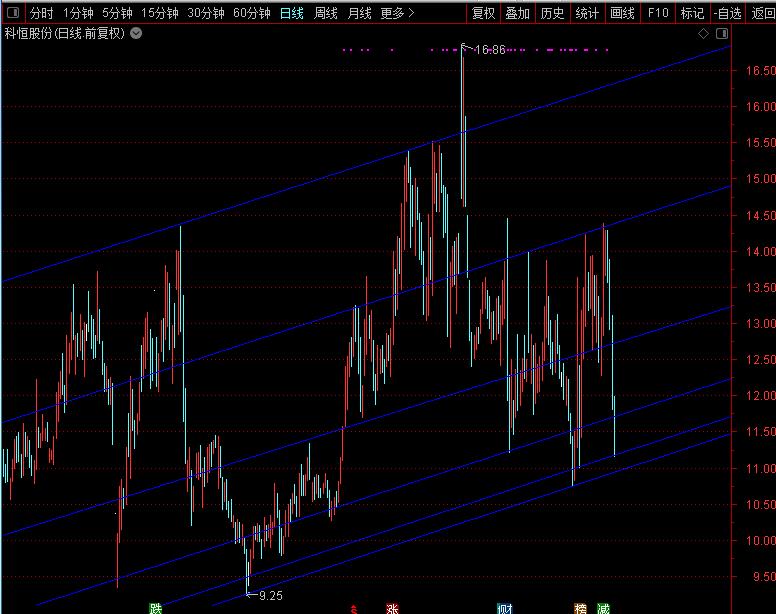Open the F10 company info
The height and width of the screenshot is (614, 776).
point(656,13)
